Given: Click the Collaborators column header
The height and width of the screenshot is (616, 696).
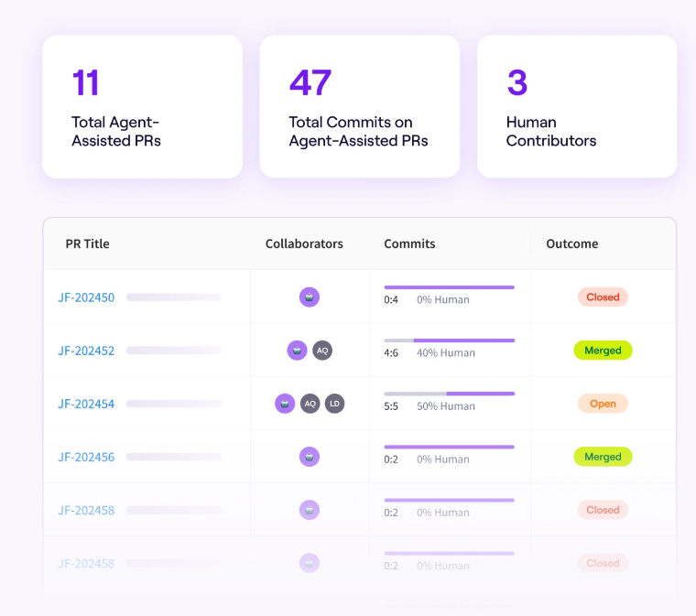Looking at the screenshot, I should point(304,243).
